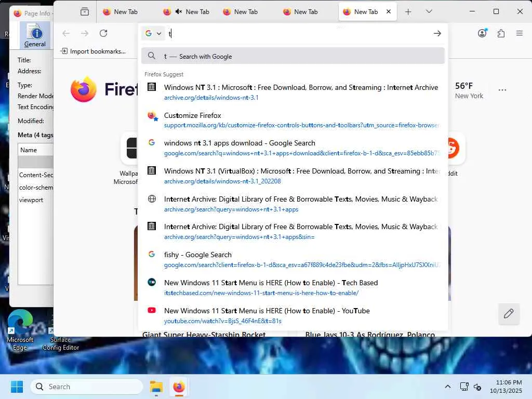Screen dimensions: 532x399
Task: Open the 'fishy - Google Search' suggestion
Action: pyautogui.click(x=293, y=260)
